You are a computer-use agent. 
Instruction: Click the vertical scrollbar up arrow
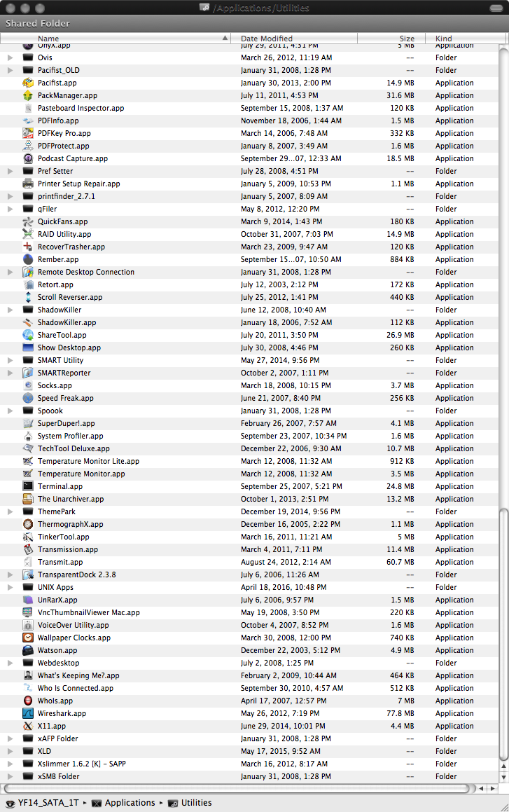503,766
